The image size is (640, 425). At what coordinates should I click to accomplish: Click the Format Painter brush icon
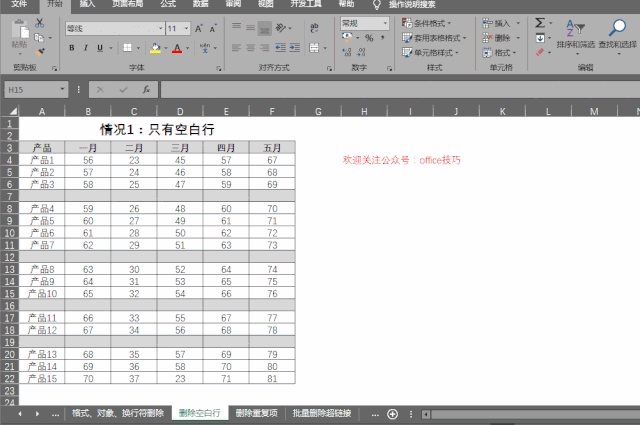(40, 52)
